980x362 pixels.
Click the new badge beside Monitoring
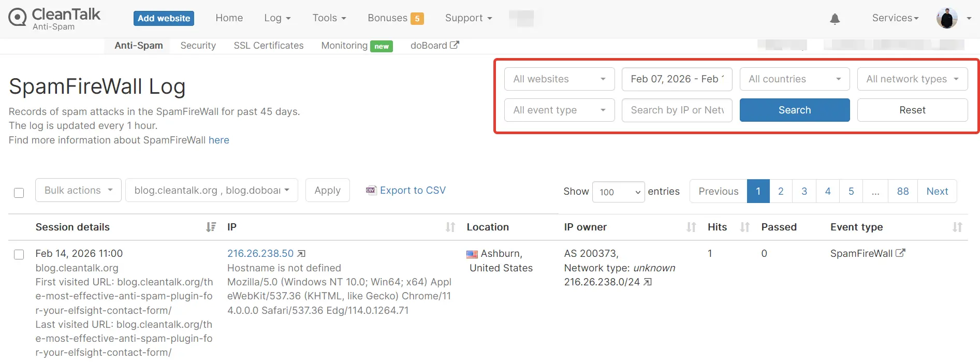click(382, 46)
